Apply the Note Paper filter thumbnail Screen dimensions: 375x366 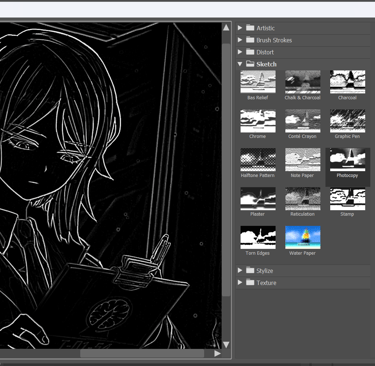(x=303, y=160)
